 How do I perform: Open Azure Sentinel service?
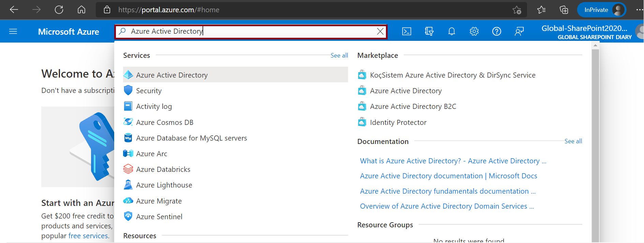(x=235, y=216)
